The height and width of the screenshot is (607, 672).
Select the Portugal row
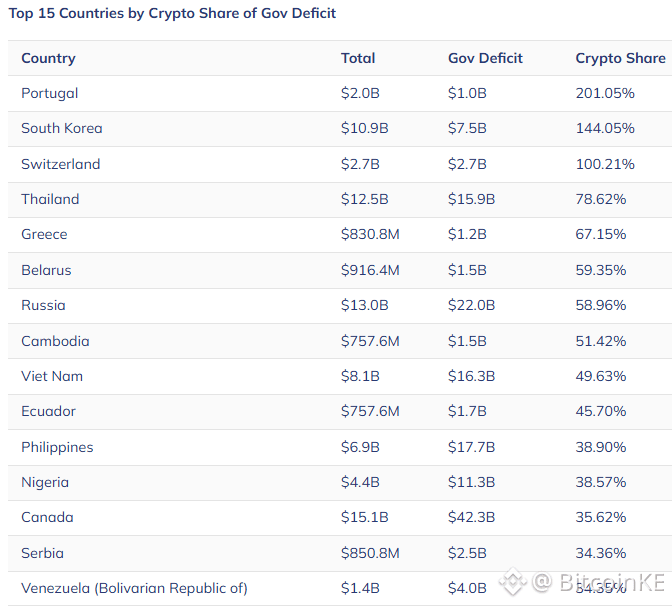click(340, 93)
